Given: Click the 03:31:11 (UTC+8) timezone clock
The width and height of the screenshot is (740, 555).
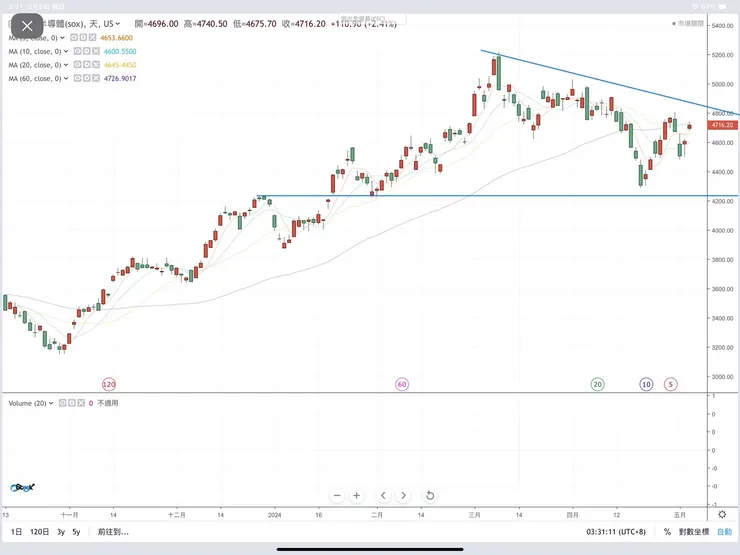Looking at the screenshot, I should 616,532.
